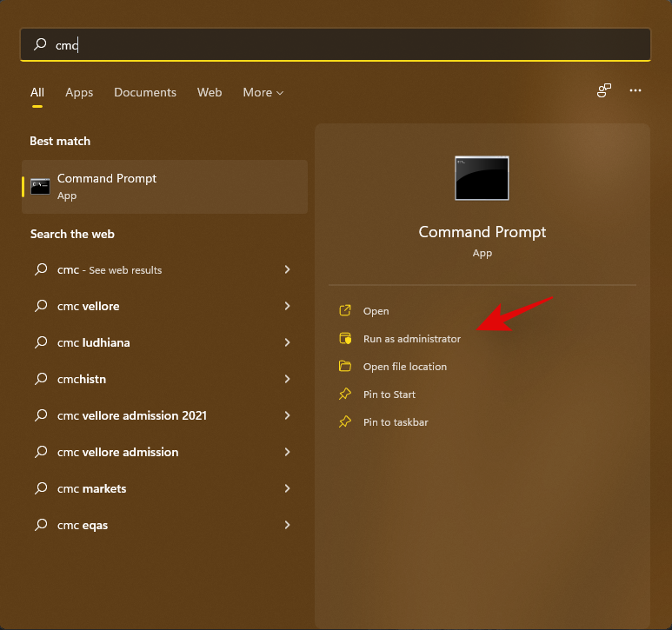Screen dimensions: 672x630
Task: Expand arrow beside cmc markets result
Action: click(287, 488)
